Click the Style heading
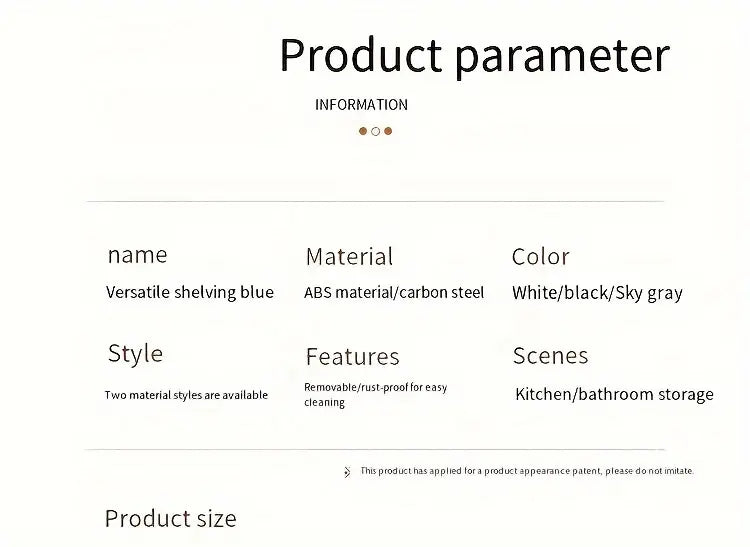This screenshot has width=750, height=547. click(x=135, y=354)
